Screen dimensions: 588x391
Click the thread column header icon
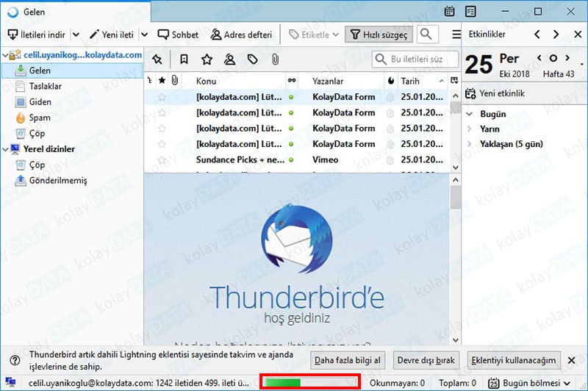tap(150, 81)
